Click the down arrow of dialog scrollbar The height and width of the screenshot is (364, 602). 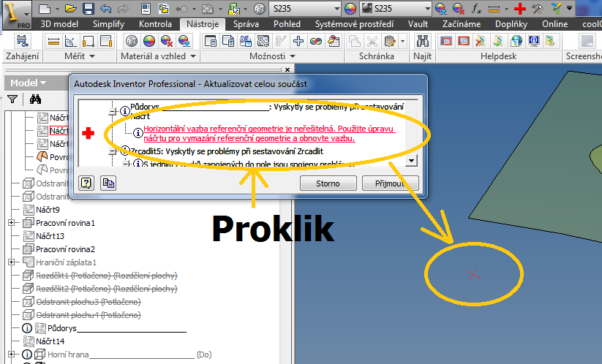(411, 161)
